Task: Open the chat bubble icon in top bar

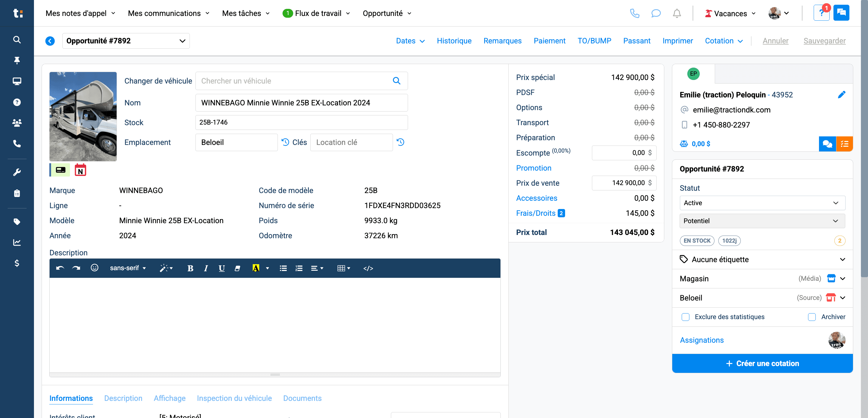Action: (x=656, y=14)
